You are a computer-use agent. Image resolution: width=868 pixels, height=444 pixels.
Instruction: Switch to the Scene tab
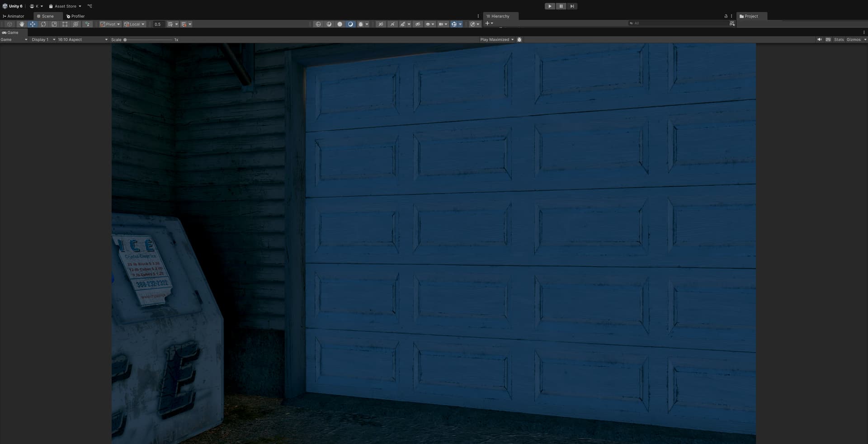click(47, 16)
